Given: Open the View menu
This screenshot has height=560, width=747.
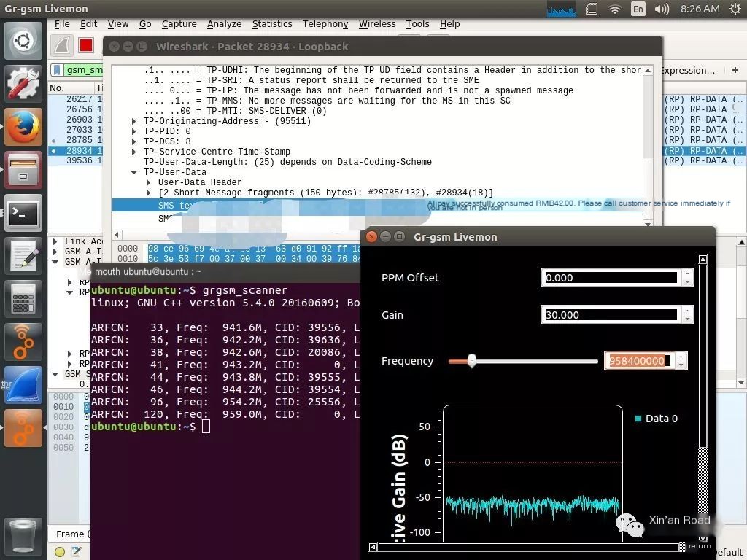Looking at the screenshot, I should point(118,24).
